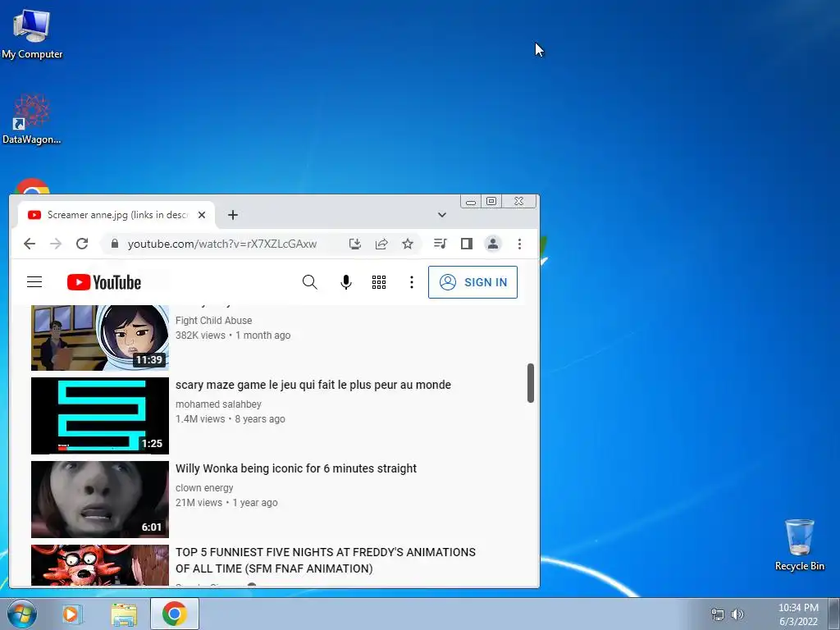Click the install app icon in address bar
This screenshot has height=630, width=840.
tap(354, 244)
